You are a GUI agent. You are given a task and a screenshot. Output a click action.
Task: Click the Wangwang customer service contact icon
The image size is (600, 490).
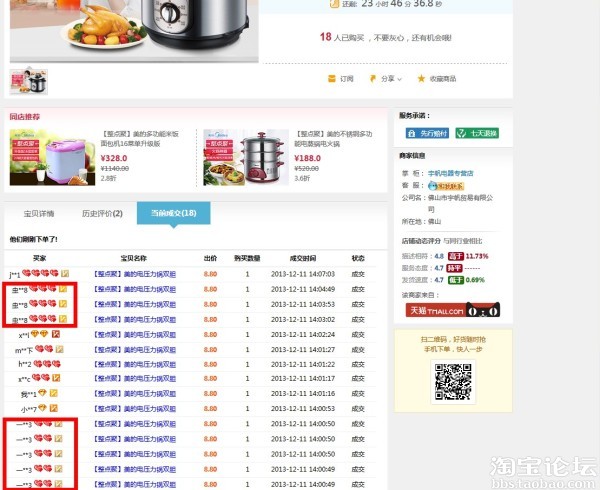[x=446, y=186]
